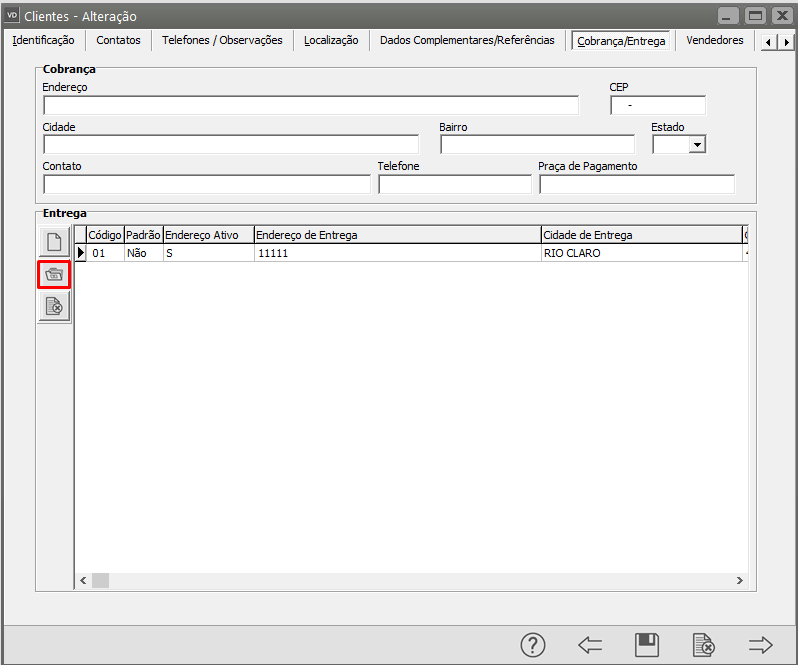The image size is (798, 665).
Task: Click the new delivery address icon
Action: coord(54,241)
